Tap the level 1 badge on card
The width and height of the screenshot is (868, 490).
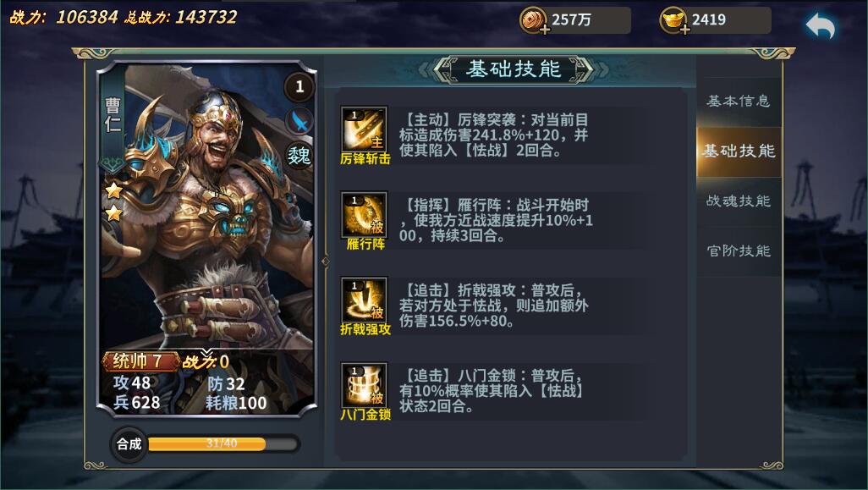point(299,86)
